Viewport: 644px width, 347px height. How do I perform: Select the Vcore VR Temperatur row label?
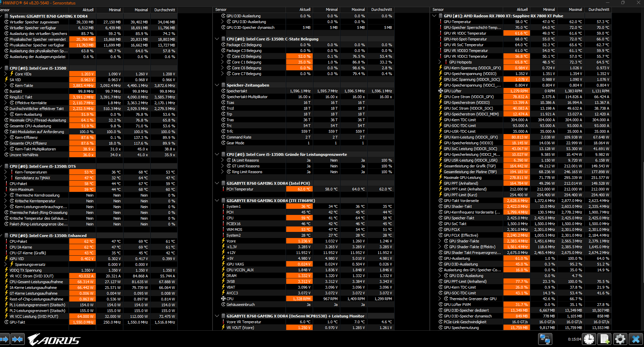[244, 322]
